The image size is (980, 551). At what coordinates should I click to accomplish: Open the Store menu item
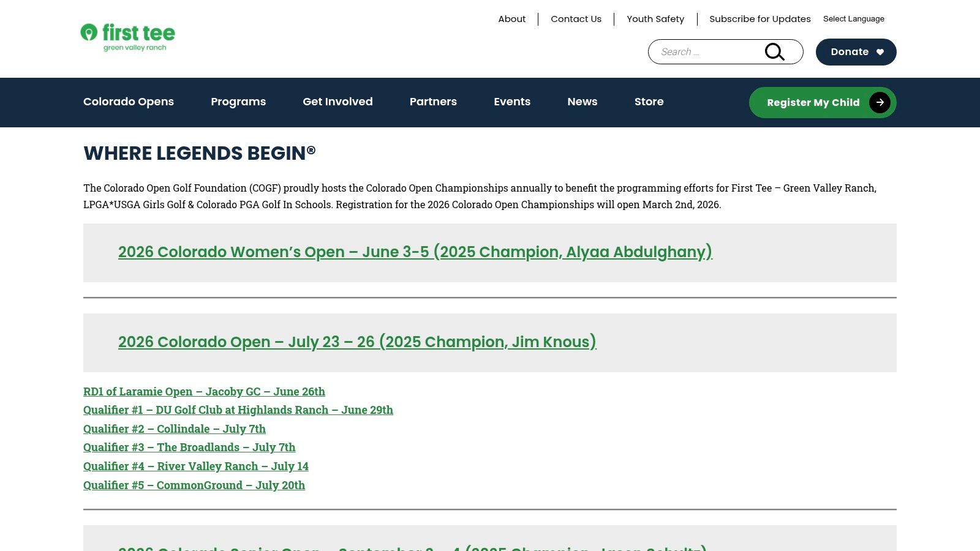pyautogui.click(x=649, y=102)
